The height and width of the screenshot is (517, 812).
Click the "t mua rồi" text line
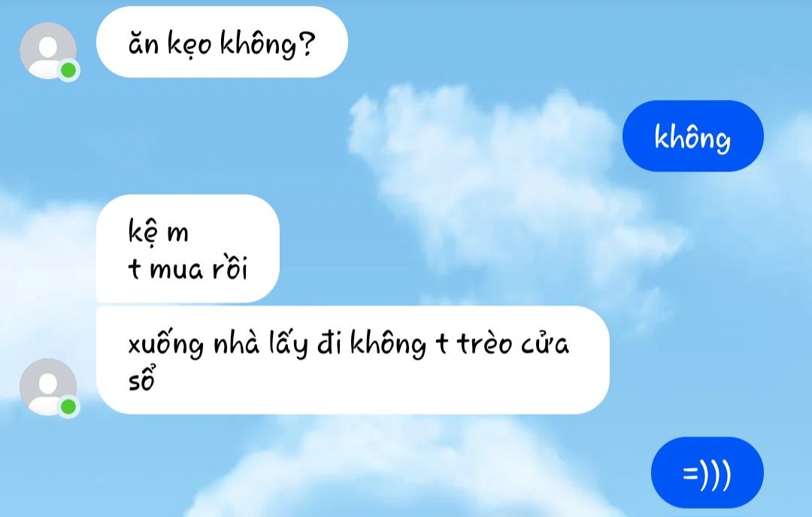point(188,268)
